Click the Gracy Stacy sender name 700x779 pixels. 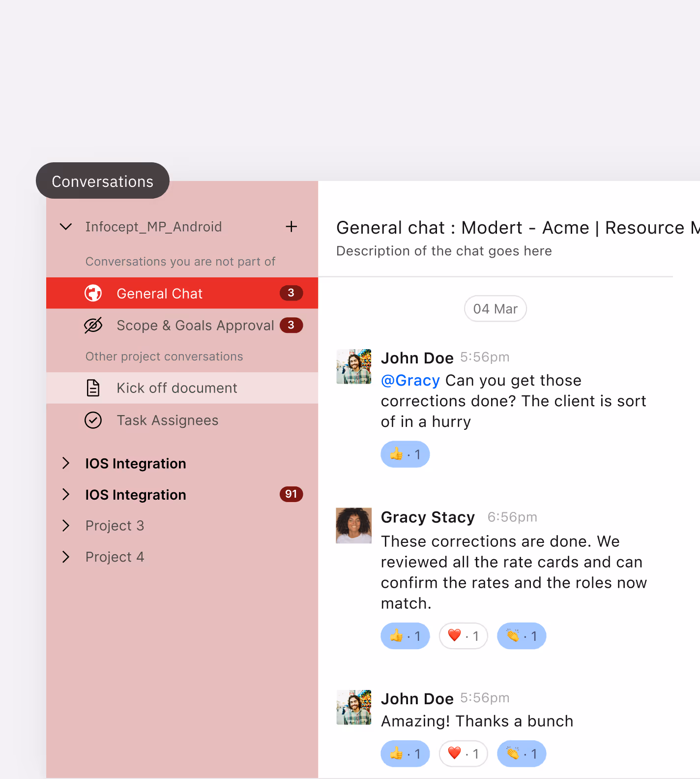pyautogui.click(x=428, y=517)
